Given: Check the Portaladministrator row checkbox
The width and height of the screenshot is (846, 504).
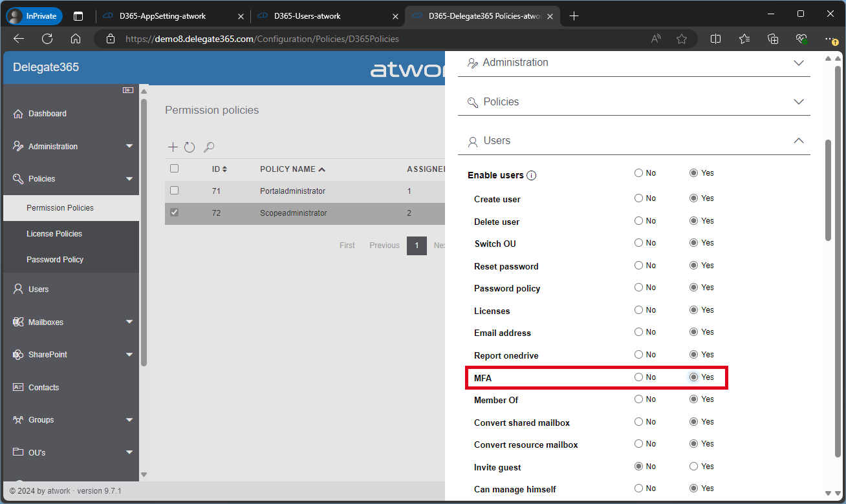Looking at the screenshot, I should tap(174, 191).
